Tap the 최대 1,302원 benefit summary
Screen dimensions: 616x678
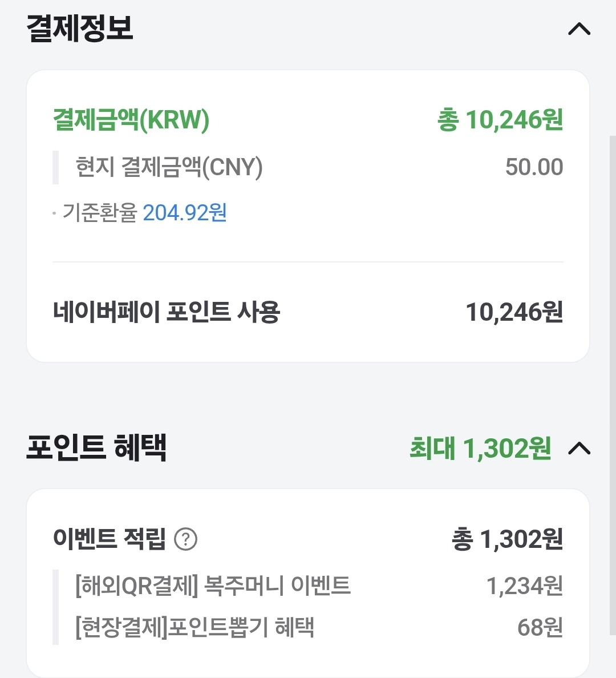[x=480, y=448]
